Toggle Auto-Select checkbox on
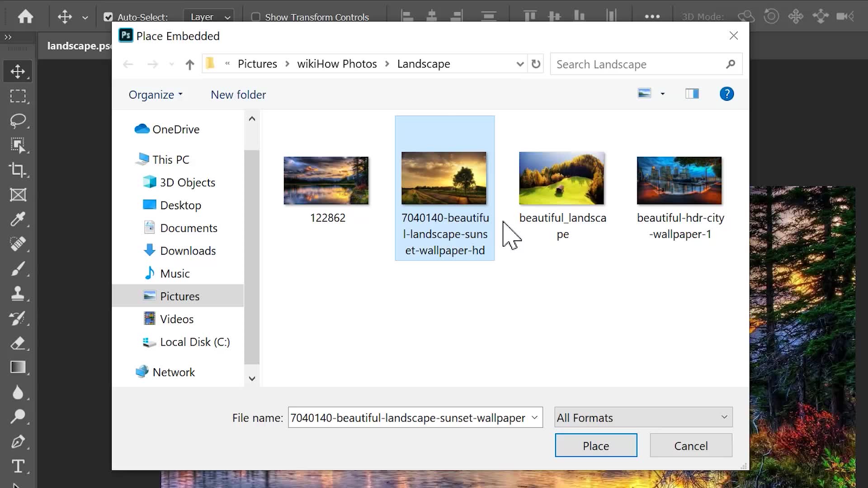The image size is (868, 488). (108, 17)
